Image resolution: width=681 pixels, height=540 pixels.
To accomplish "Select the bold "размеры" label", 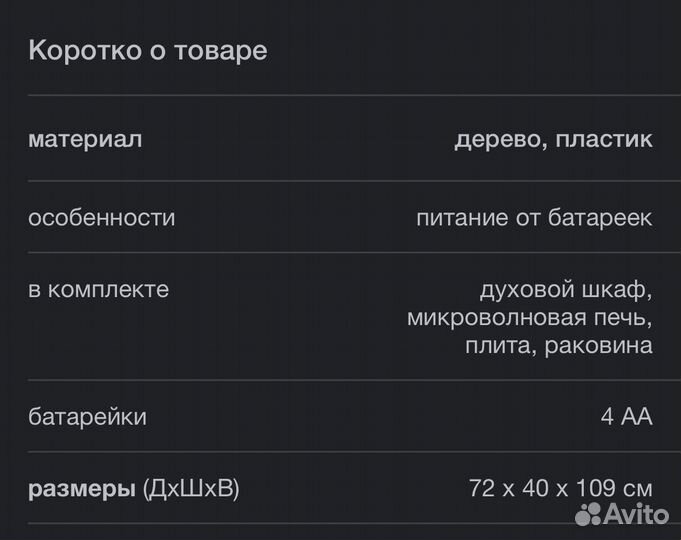I will pos(82,489).
